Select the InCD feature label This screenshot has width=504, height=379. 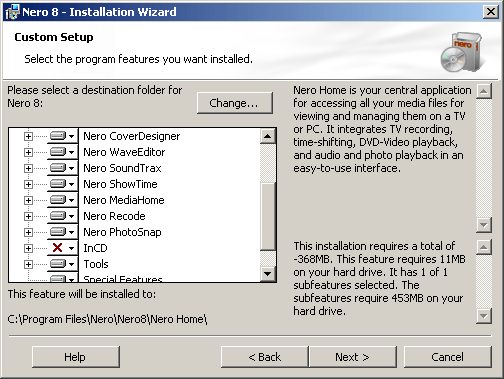(x=95, y=248)
